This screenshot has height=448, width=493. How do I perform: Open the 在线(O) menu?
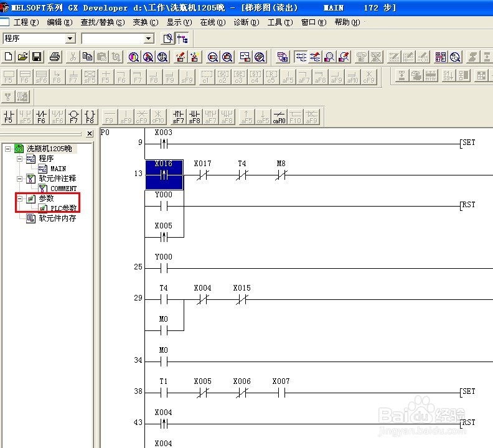tap(213, 22)
